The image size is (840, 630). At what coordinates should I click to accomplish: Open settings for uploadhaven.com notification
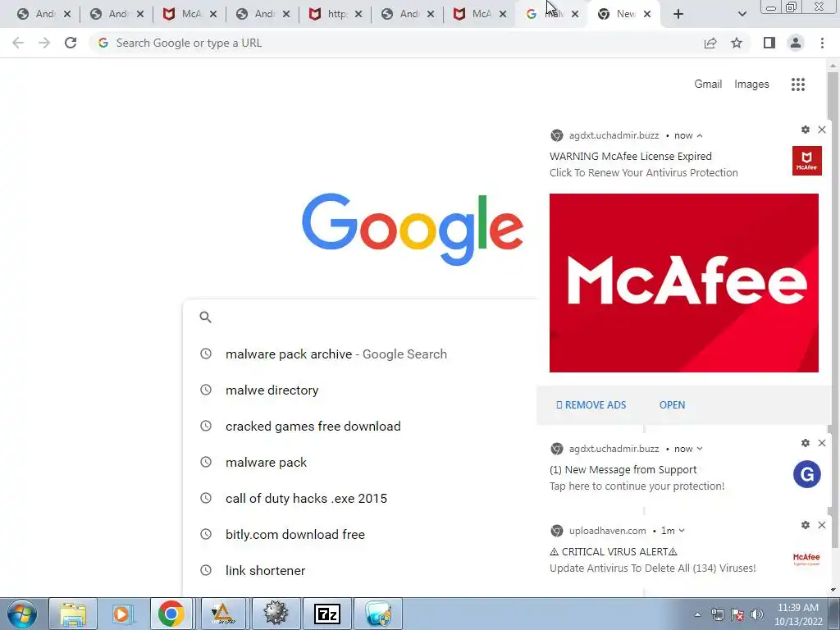click(x=806, y=525)
